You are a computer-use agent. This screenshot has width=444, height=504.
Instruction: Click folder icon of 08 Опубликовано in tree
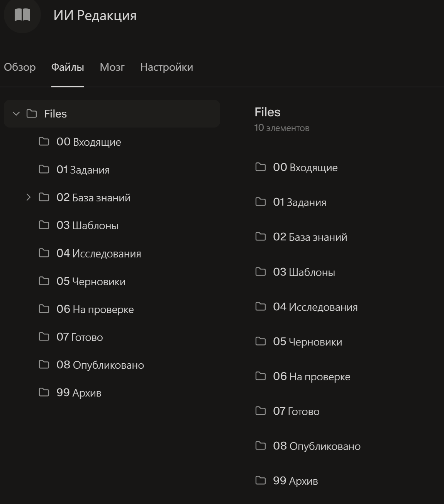tap(44, 364)
